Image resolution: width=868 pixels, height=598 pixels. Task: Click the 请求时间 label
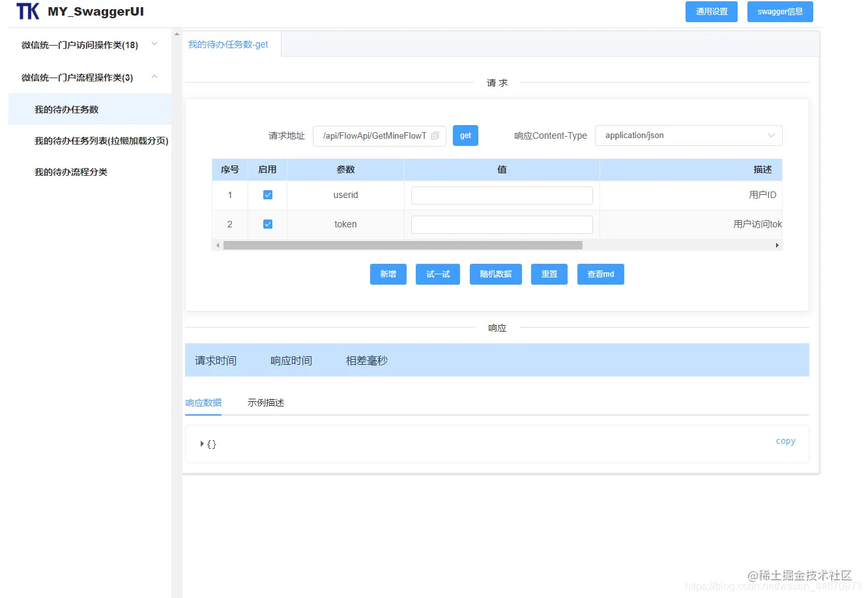pos(216,360)
